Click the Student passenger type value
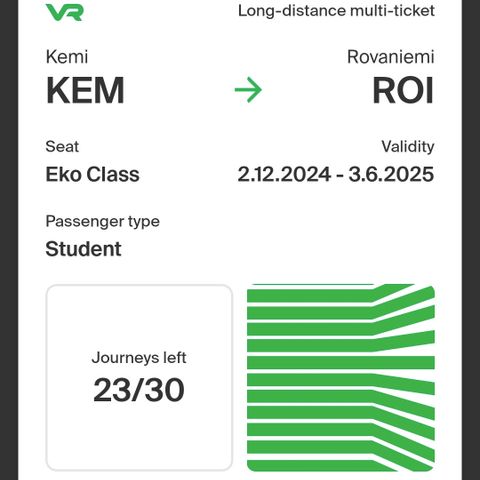The height and width of the screenshot is (480, 480). coord(83,249)
